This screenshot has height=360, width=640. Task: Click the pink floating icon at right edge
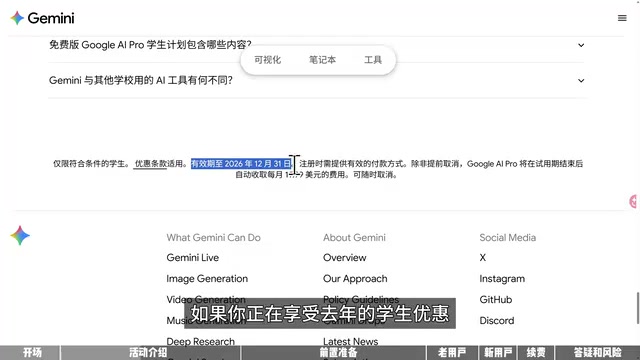point(634,201)
